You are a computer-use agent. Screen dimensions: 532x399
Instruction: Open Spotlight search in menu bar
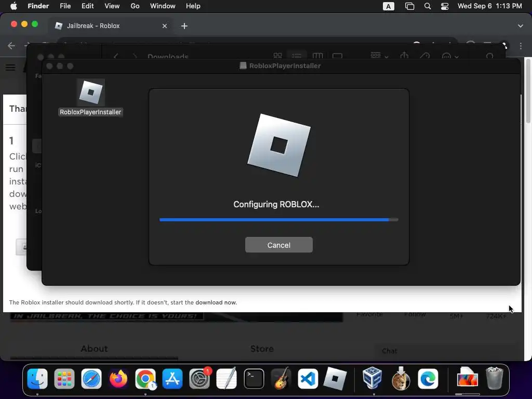[x=428, y=6]
